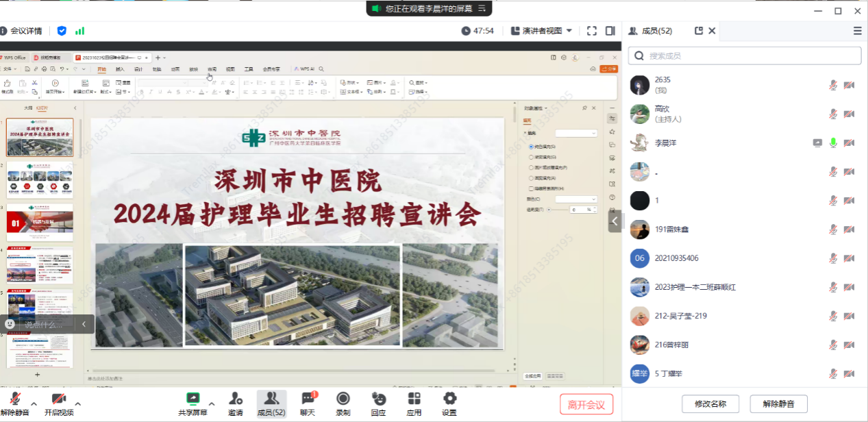Toggle the members (成员) panel button

point(271,403)
